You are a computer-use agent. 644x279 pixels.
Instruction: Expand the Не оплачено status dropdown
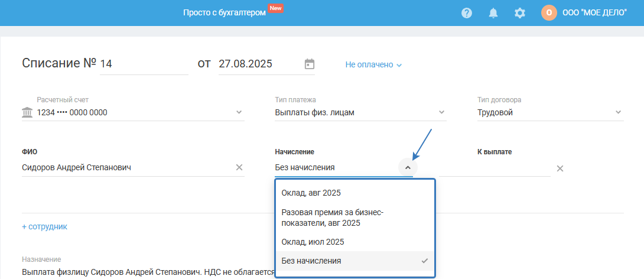[373, 64]
